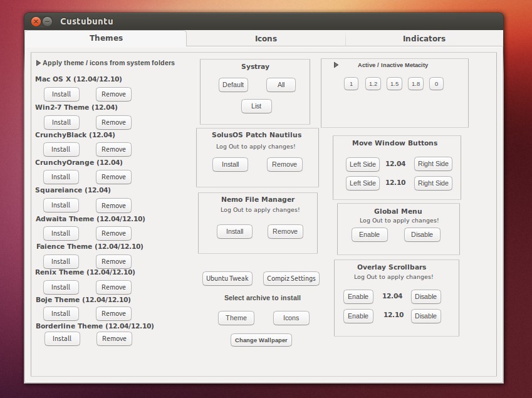
Task: Remove the Adwaita Theme
Action: point(113,233)
